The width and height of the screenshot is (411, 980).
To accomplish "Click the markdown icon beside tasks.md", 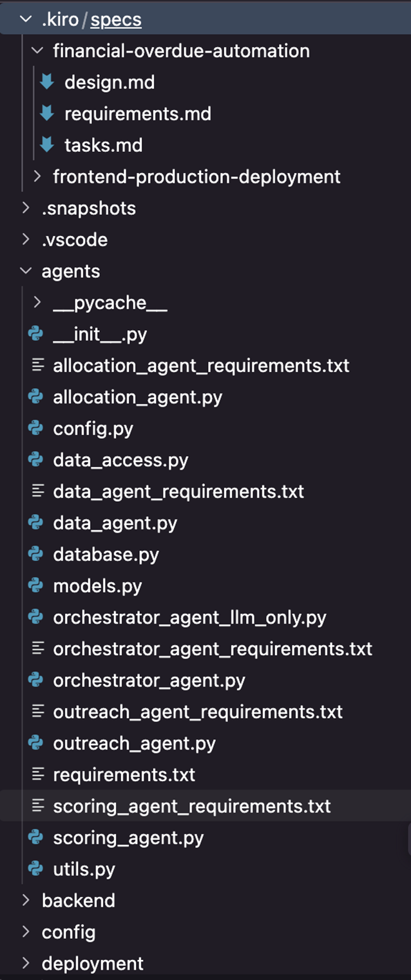I will (46, 145).
